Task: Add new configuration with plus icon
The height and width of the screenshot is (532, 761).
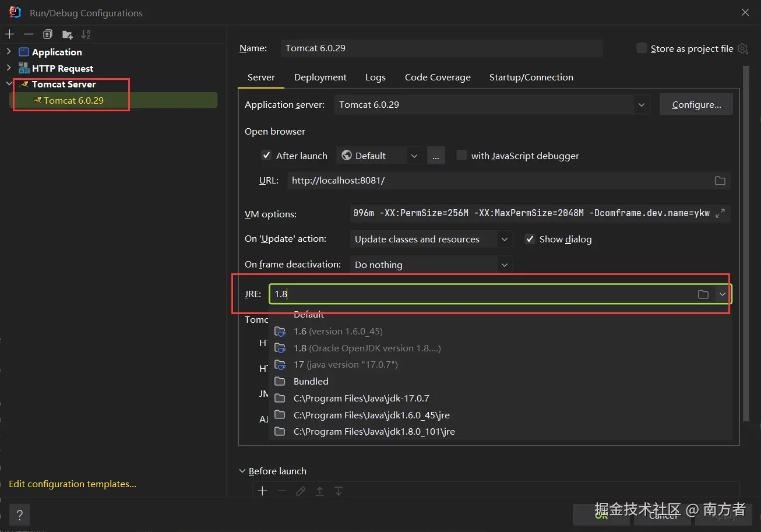Action: coord(9,34)
